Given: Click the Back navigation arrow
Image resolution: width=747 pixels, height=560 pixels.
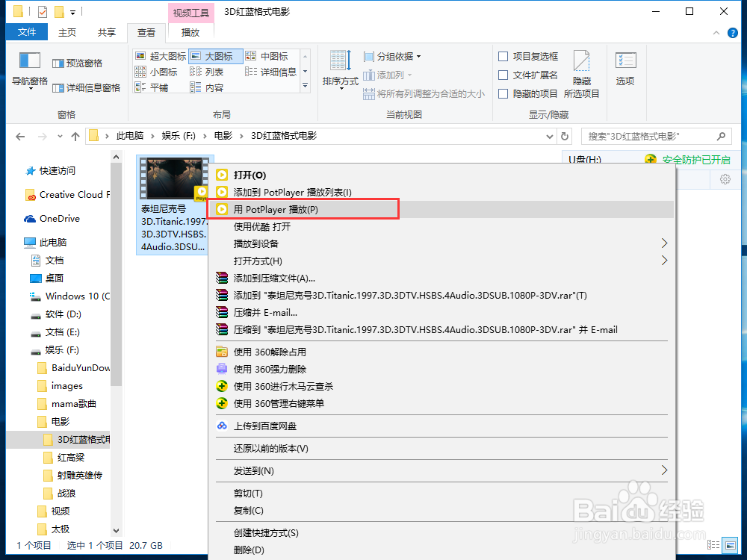Looking at the screenshot, I should coord(20,137).
